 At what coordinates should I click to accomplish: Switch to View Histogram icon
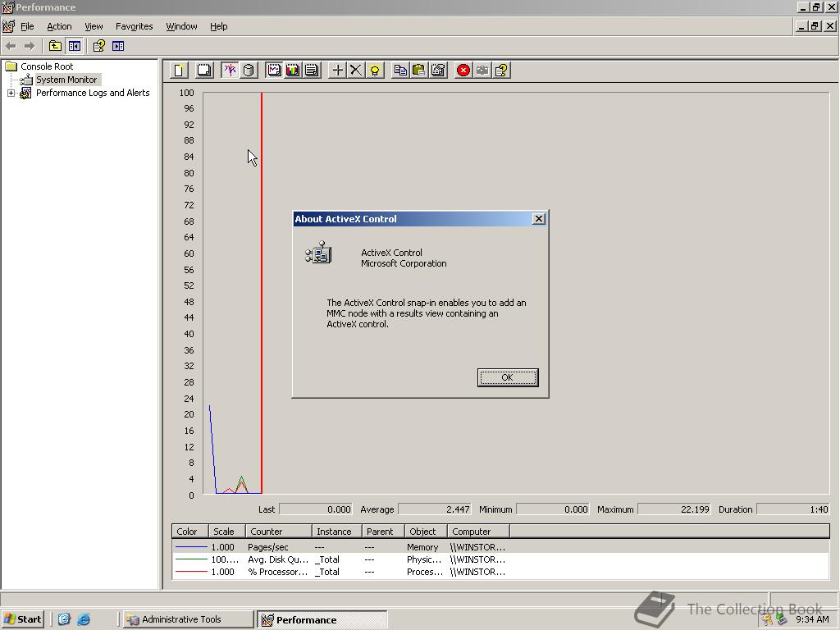(x=293, y=71)
